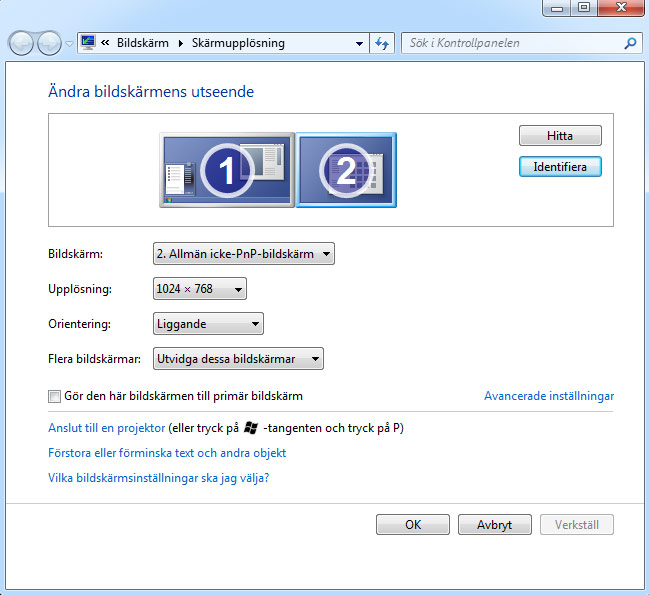Click the monitor icon in address bar
649x595 pixels.
tap(88, 44)
